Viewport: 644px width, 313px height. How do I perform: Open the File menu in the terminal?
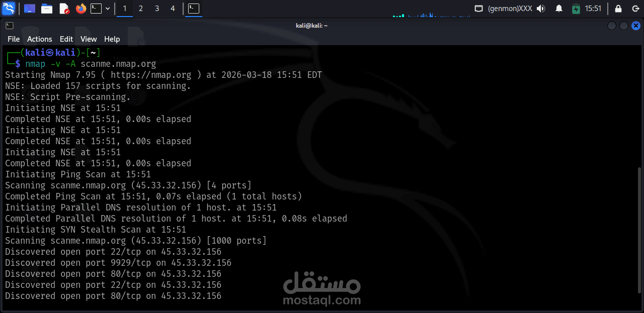(13, 39)
